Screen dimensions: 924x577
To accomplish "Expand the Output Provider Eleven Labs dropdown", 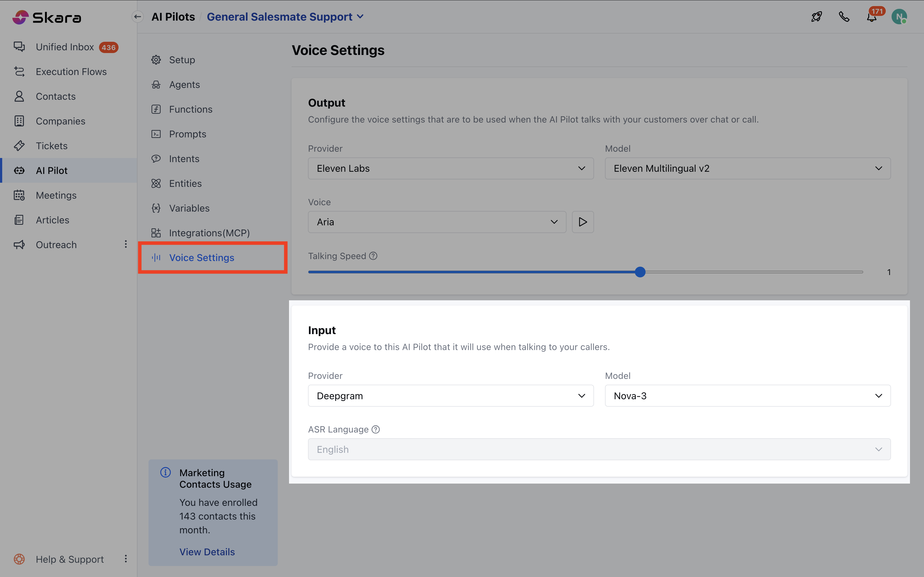I will coord(450,168).
